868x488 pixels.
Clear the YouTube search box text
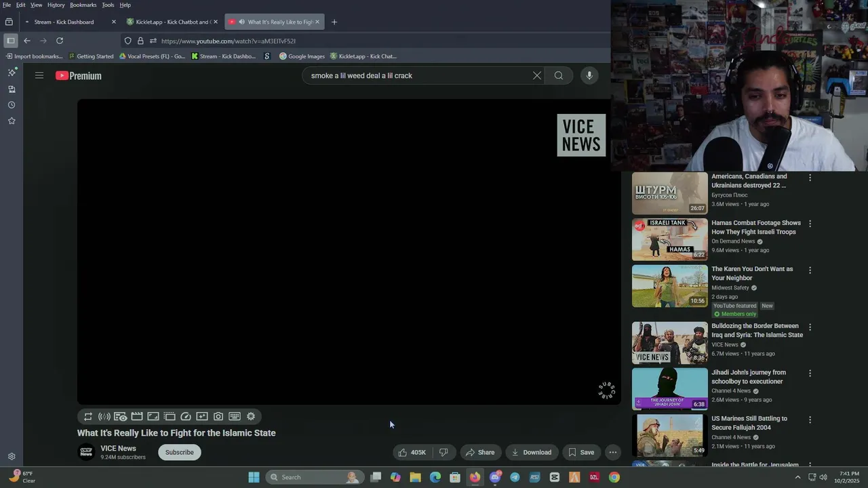(536, 76)
